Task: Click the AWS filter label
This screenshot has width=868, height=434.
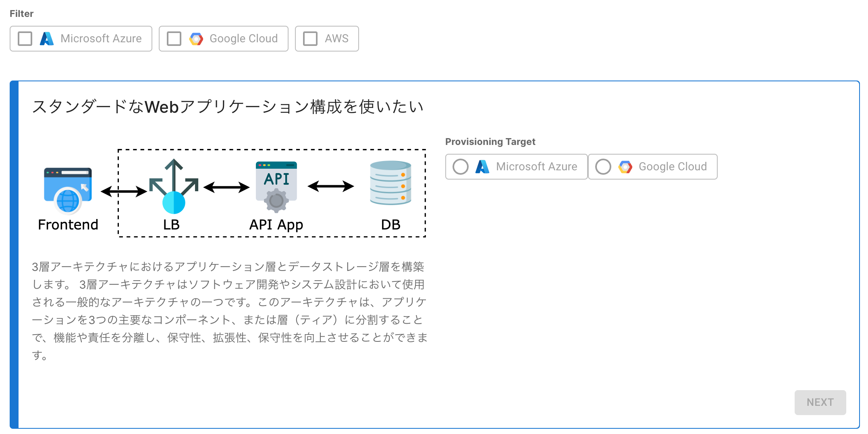Action: 336,39
